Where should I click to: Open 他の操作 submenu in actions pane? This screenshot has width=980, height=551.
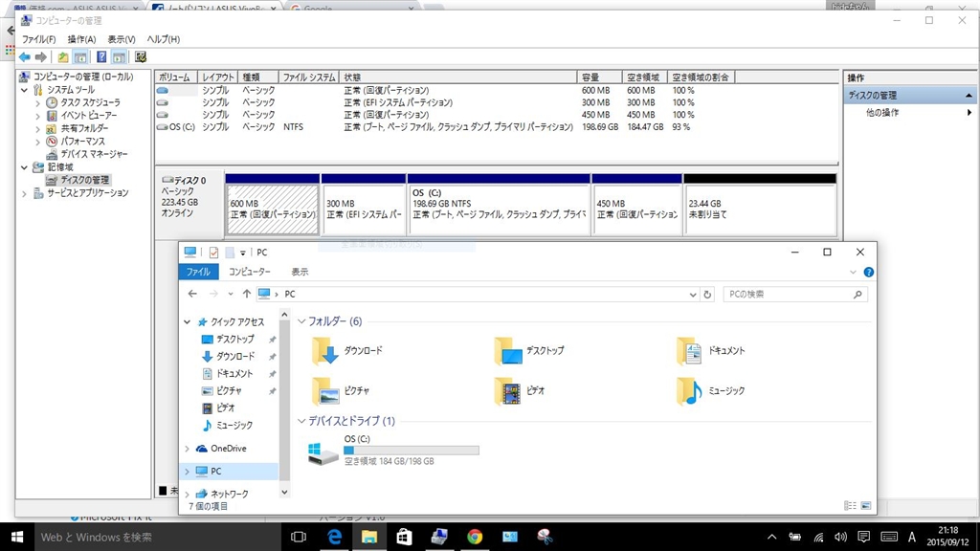pyautogui.click(x=910, y=113)
